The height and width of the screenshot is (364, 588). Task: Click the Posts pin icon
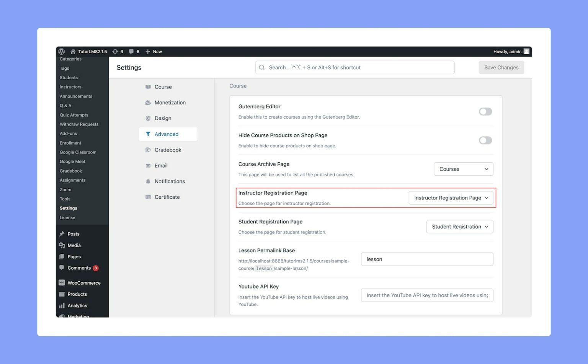point(62,234)
